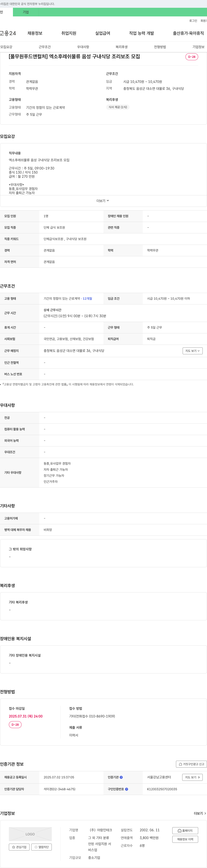The image size is (207, 868).
Task: Click 단체급식보조원 , 구내식당 보조원 keywords
Action: (x=65, y=239)
